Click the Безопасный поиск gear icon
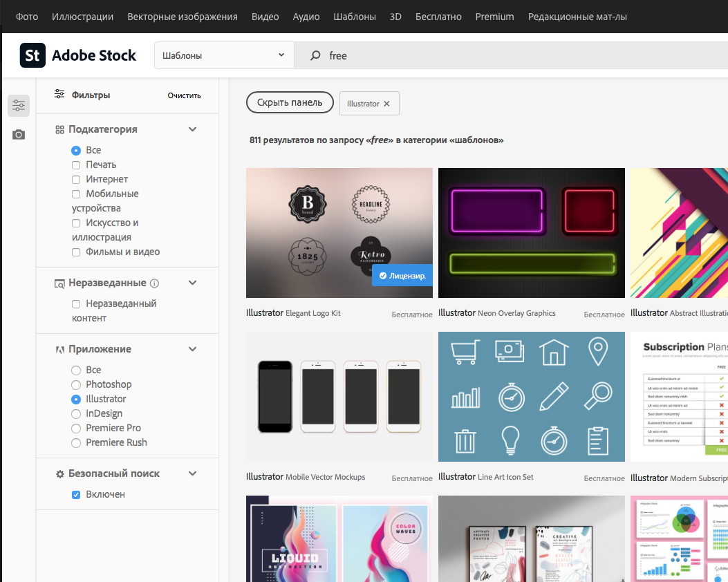This screenshot has height=582, width=728. tap(59, 474)
